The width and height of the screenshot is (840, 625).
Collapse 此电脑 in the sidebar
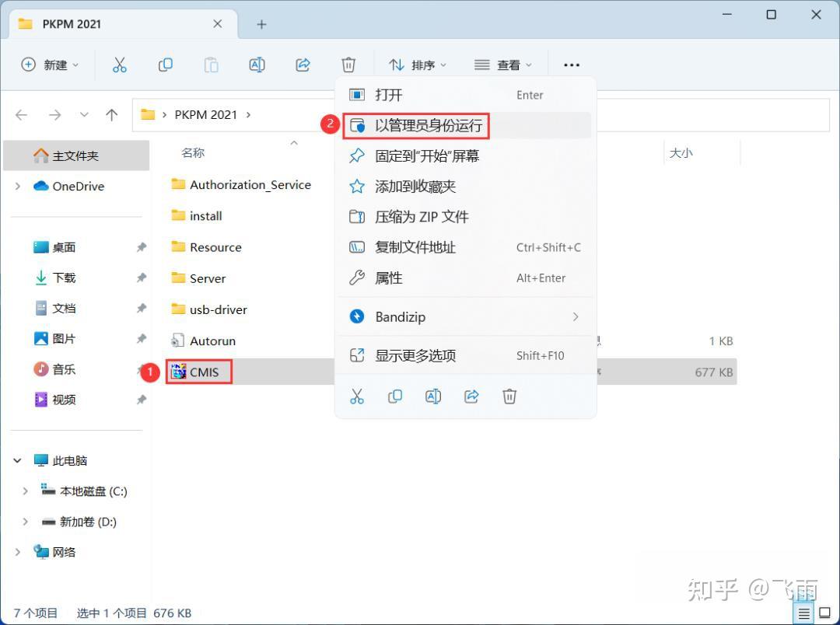[x=17, y=460]
